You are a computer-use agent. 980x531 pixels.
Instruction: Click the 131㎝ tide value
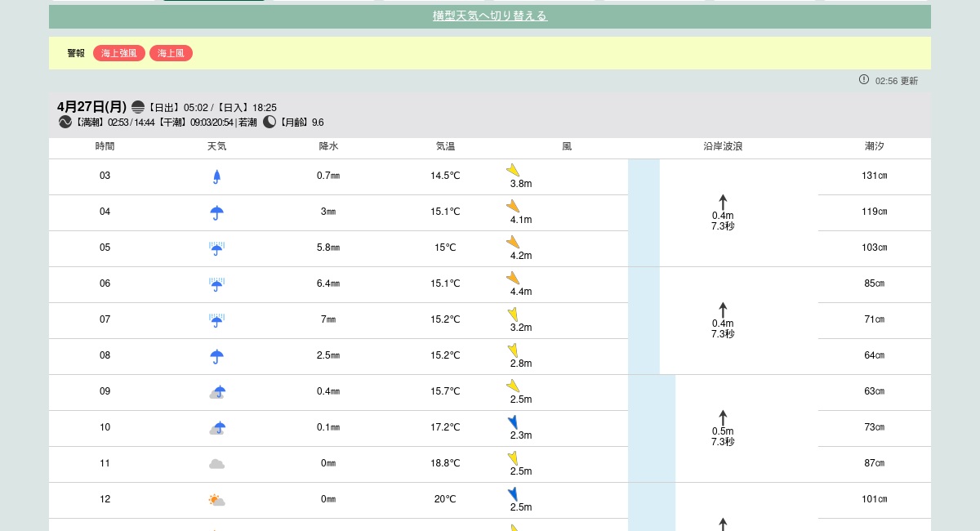coord(875,176)
